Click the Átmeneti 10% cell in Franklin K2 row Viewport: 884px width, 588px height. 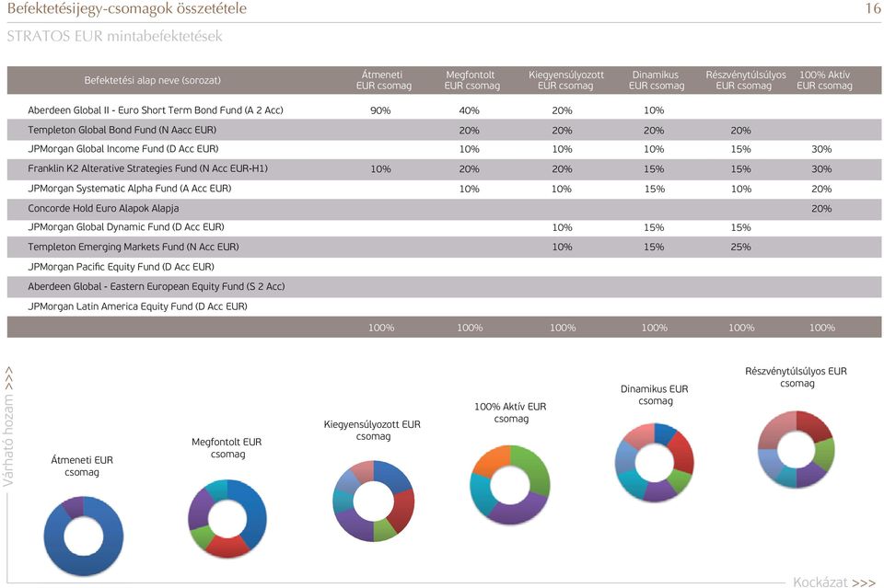[x=380, y=169]
